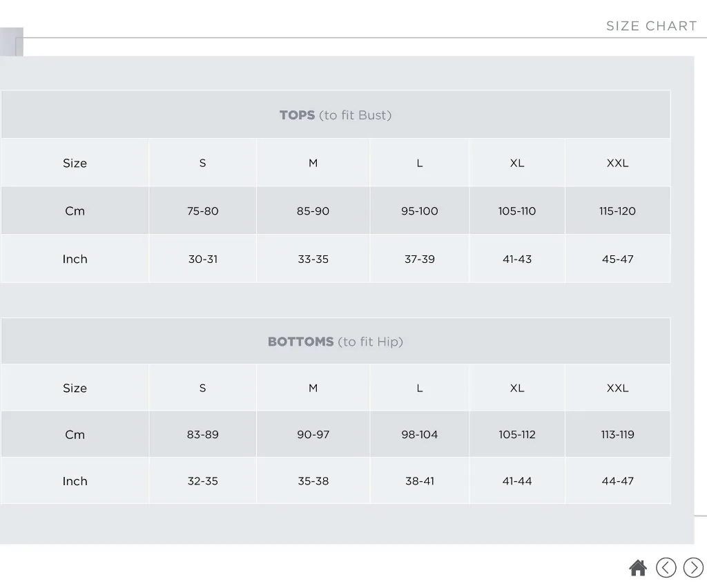
Task: Select size M in the BOTTOMS table
Action: pyautogui.click(x=313, y=387)
